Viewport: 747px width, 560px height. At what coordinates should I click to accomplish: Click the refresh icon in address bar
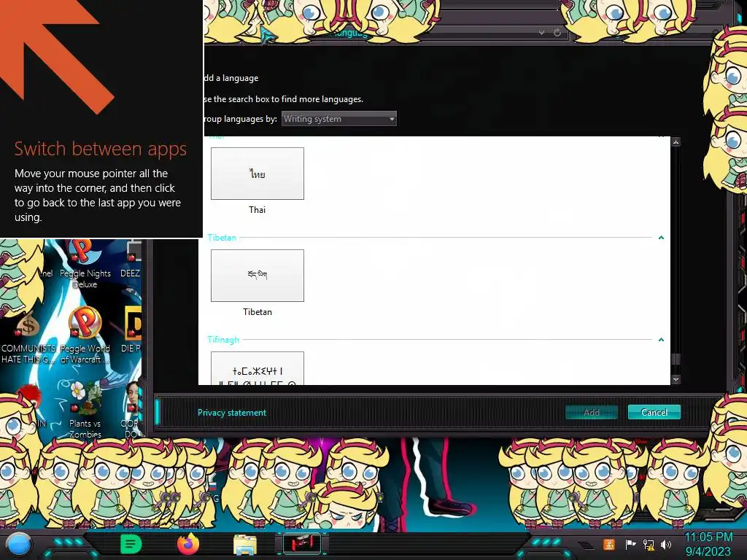(557, 33)
